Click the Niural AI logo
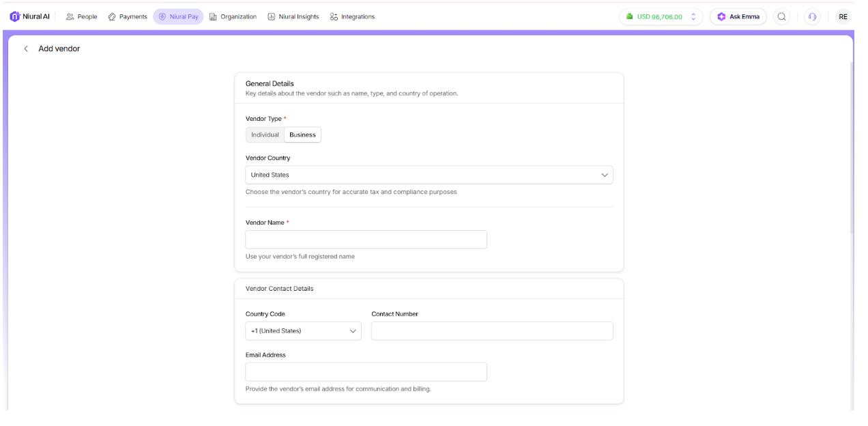This screenshot has height=426, width=868. pos(14,16)
